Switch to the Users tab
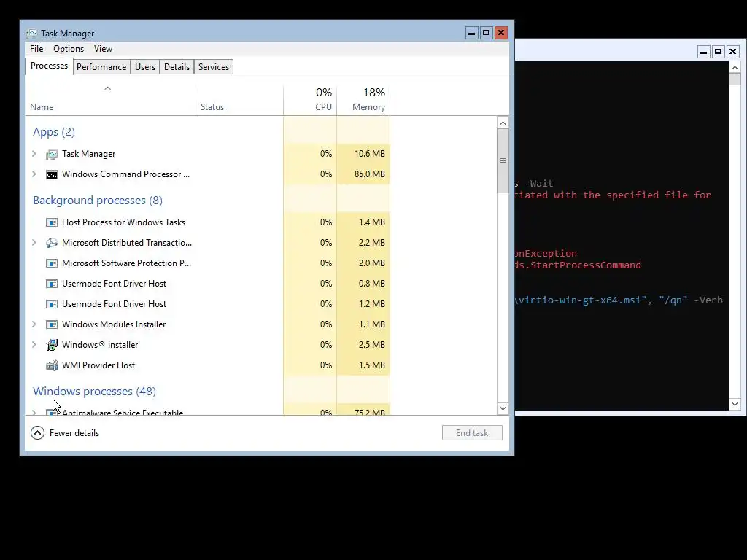This screenshot has height=560, width=747. click(145, 67)
